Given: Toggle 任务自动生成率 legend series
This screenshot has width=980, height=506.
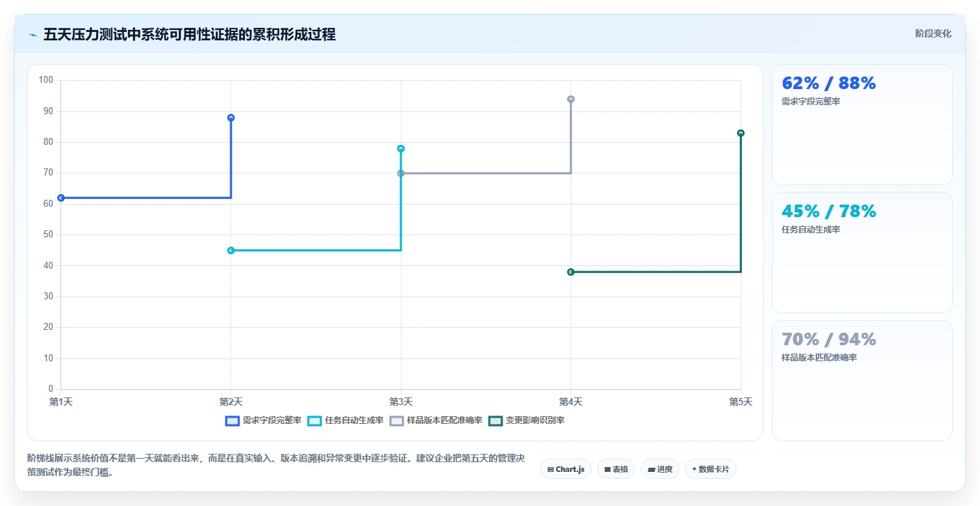Looking at the screenshot, I should pyautogui.click(x=346, y=420).
